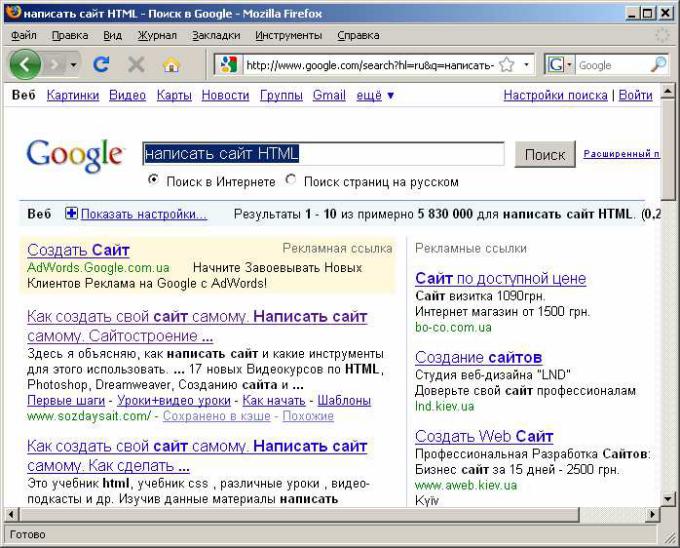Open result 'Написать сайт самому. Как сделать'

[x=197, y=456]
